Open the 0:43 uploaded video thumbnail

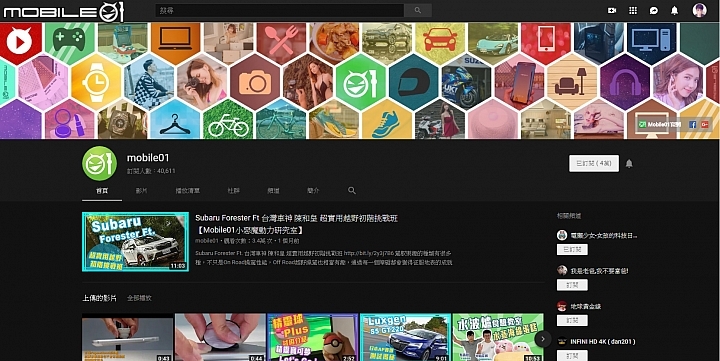127,337
